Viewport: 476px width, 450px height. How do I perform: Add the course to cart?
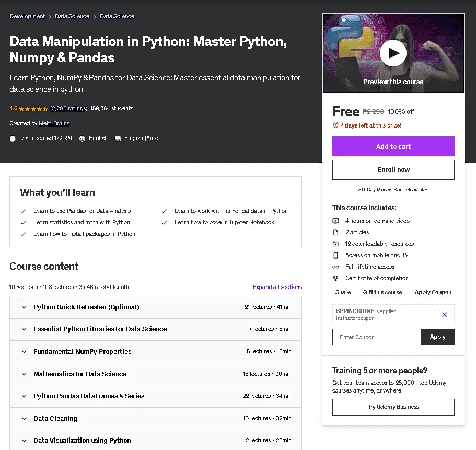point(393,146)
